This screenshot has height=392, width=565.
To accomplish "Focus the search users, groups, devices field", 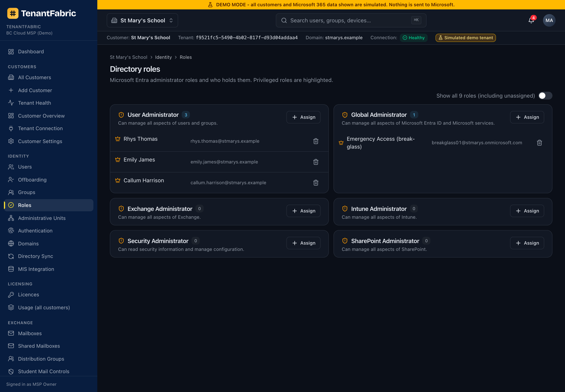I will pos(351,20).
